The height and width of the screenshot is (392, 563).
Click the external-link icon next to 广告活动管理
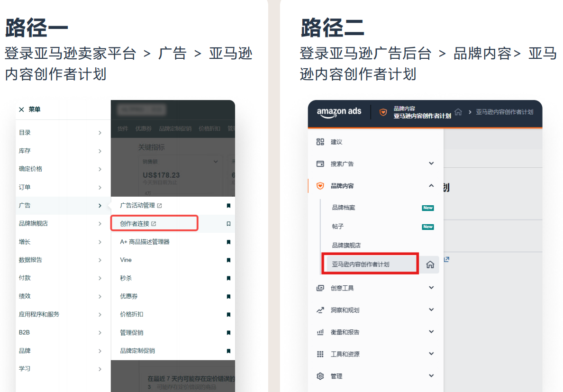[158, 205]
